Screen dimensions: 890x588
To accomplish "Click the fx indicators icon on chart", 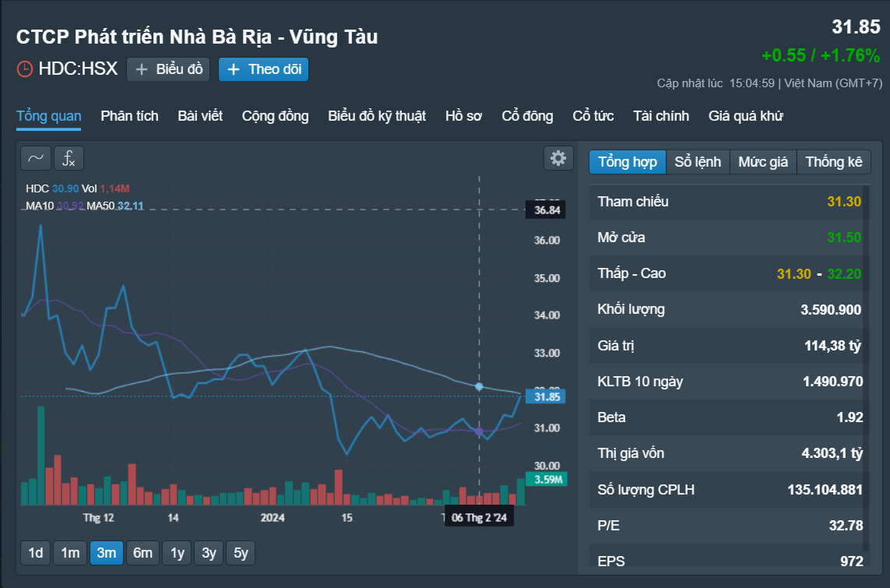I will click(x=69, y=158).
